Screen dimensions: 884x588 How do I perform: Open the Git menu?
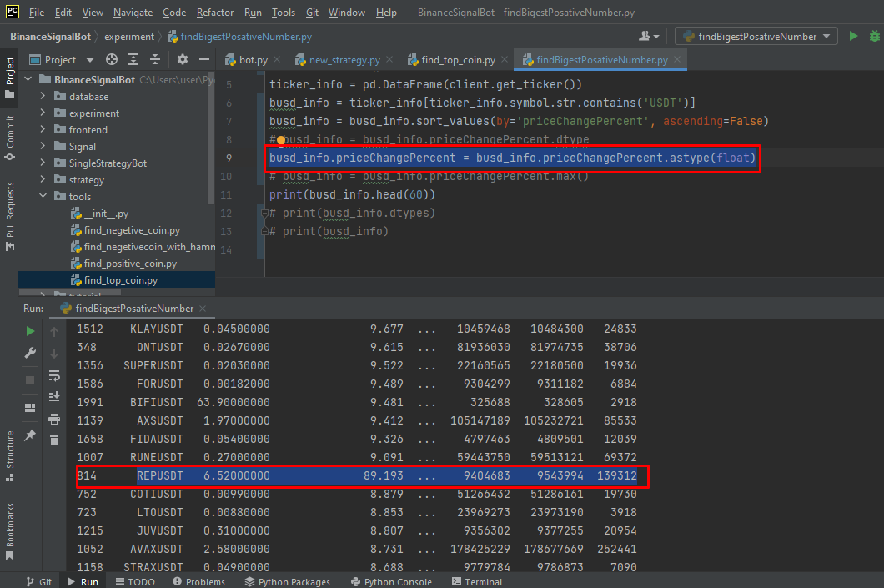[x=312, y=13]
